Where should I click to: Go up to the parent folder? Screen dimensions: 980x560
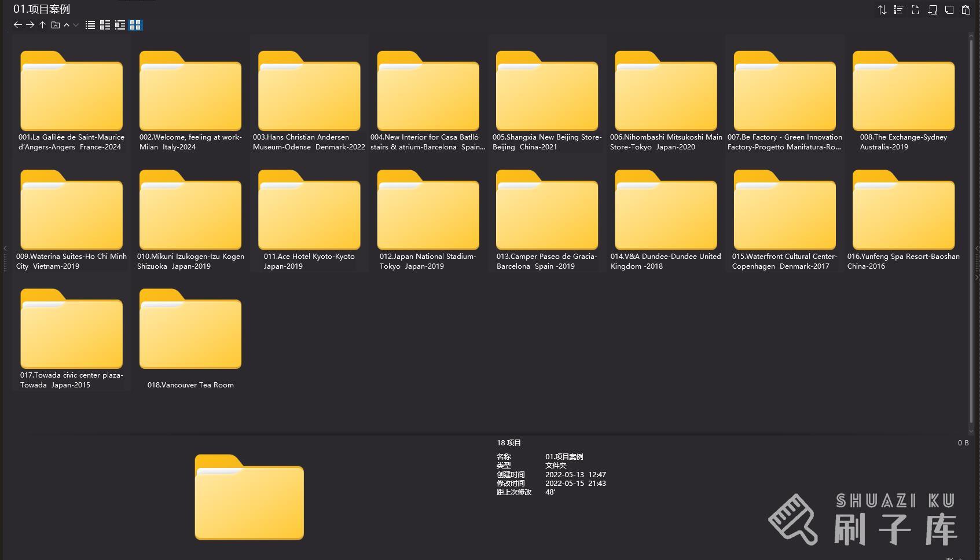tap(43, 25)
